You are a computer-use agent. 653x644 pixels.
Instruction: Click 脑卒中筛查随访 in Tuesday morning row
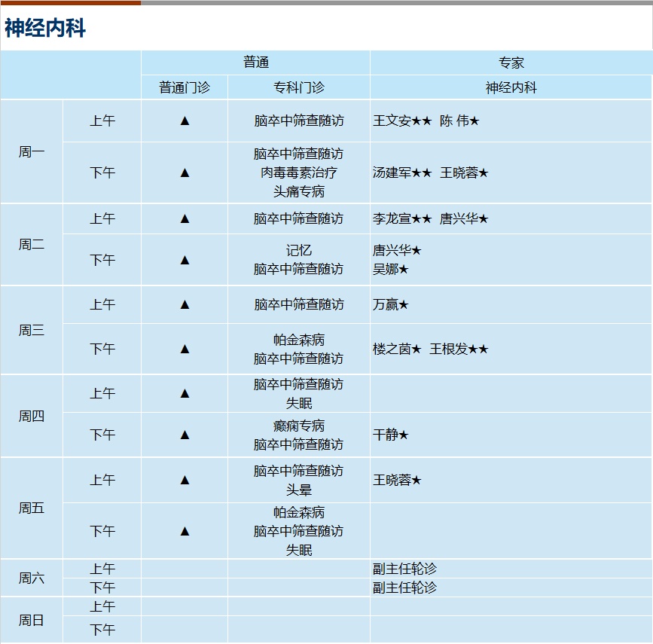pyautogui.click(x=298, y=218)
